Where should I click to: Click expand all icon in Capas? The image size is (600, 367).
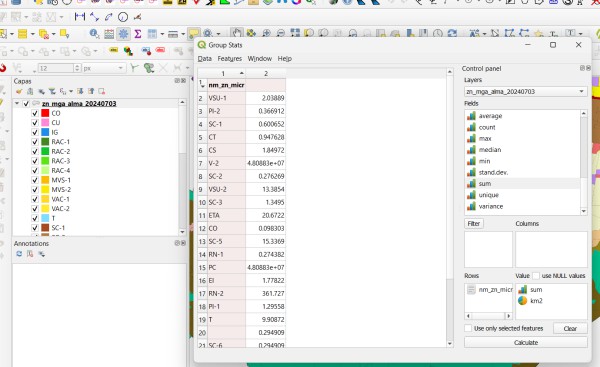[x=80, y=91]
